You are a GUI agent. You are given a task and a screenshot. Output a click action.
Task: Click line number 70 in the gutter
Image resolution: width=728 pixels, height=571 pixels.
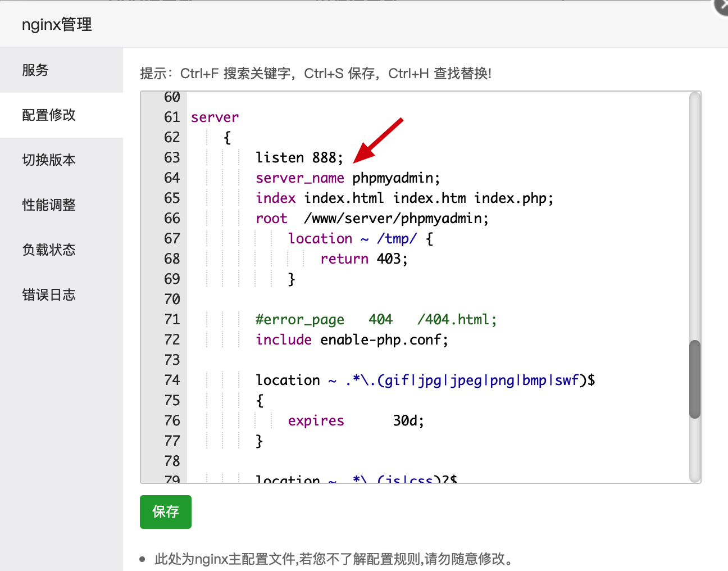coord(172,300)
